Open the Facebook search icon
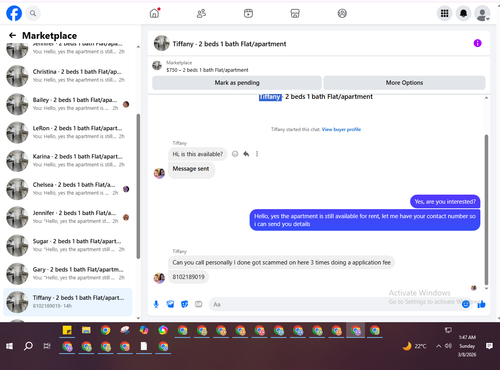 [33, 13]
